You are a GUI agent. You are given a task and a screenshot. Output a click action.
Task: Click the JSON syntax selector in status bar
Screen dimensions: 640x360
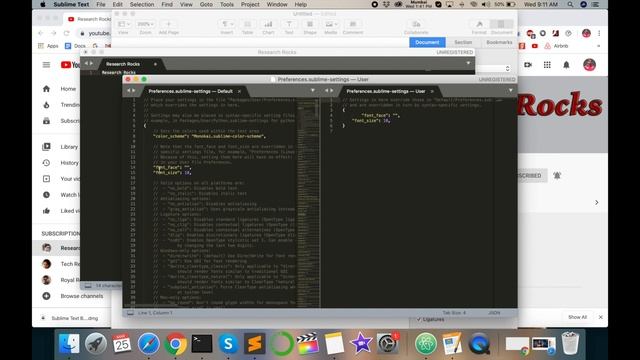(494, 313)
